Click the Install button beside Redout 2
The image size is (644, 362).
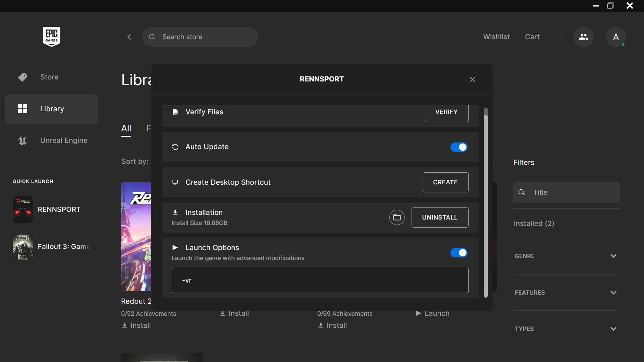[x=234, y=313]
